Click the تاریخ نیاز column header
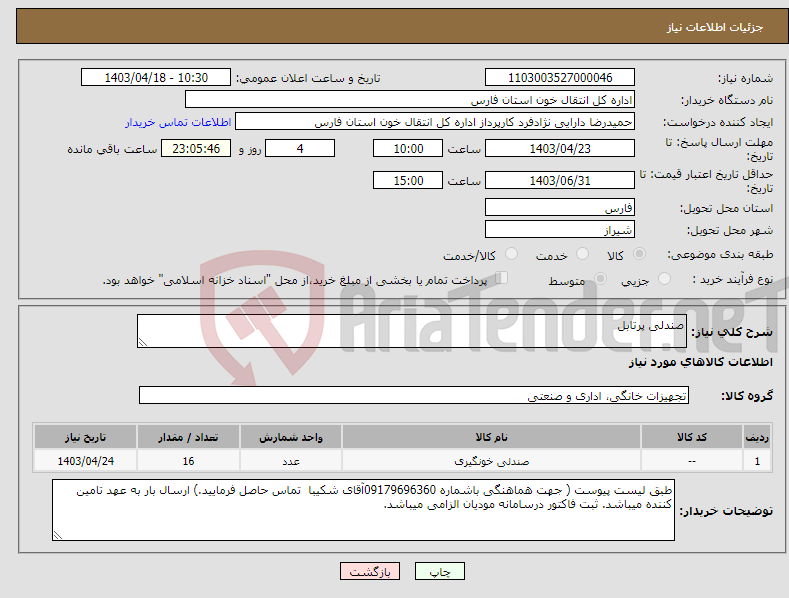Screen dimensions: 789x598 click(x=85, y=437)
